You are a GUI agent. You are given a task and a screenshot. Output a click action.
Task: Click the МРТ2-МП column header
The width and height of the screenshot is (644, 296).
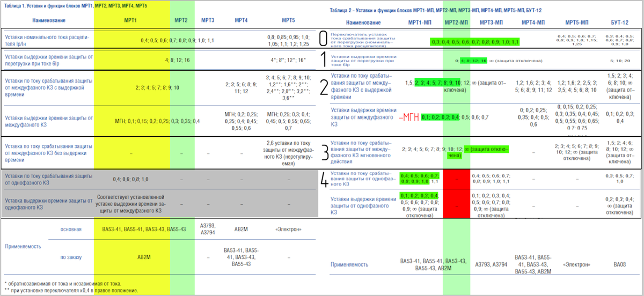(457, 23)
